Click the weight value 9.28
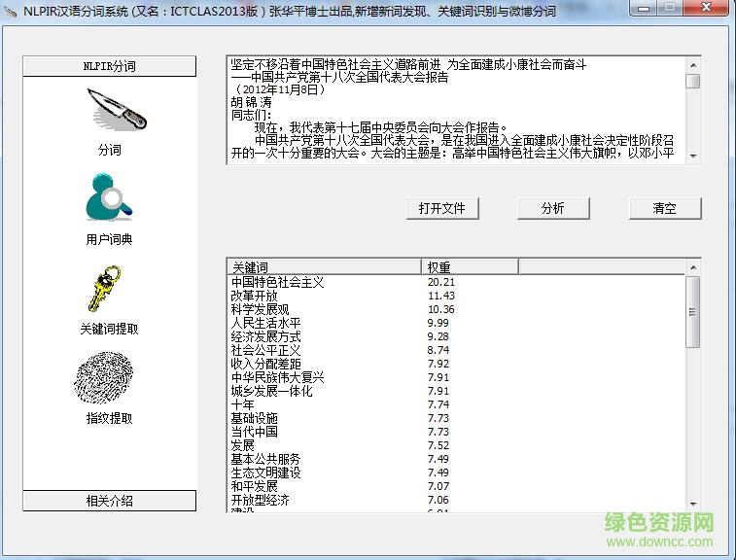This screenshot has width=736, height=560. pos(438,336)
